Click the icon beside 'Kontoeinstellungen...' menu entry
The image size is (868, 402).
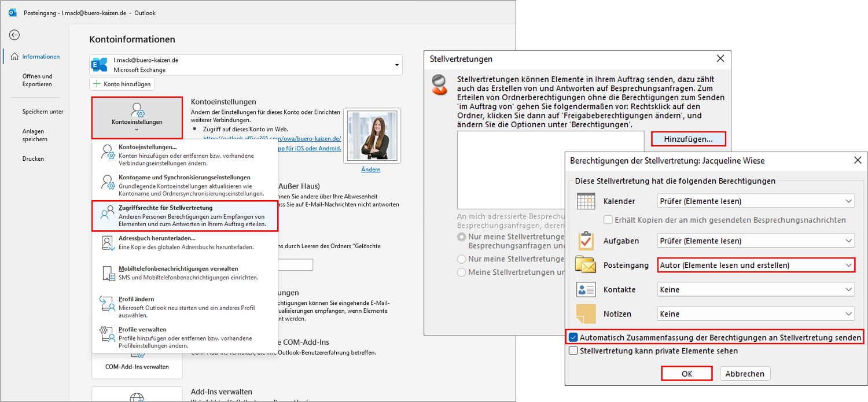pos(108,152)
